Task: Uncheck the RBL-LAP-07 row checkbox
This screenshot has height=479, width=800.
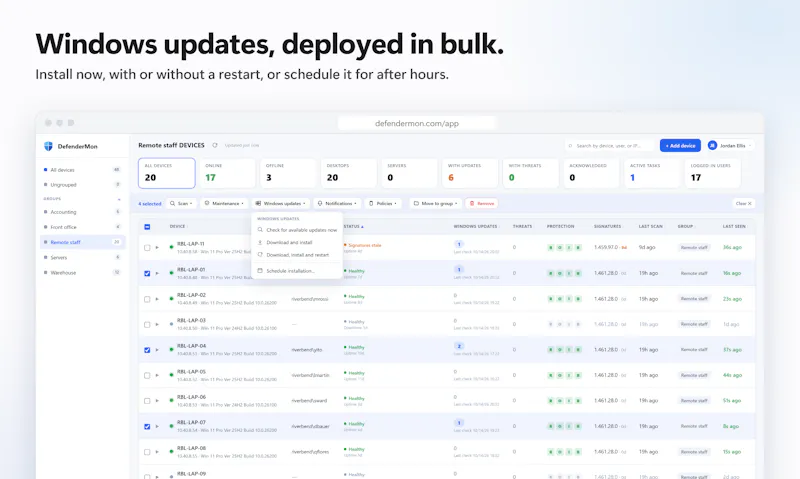Action: click(x=147, y=426)
